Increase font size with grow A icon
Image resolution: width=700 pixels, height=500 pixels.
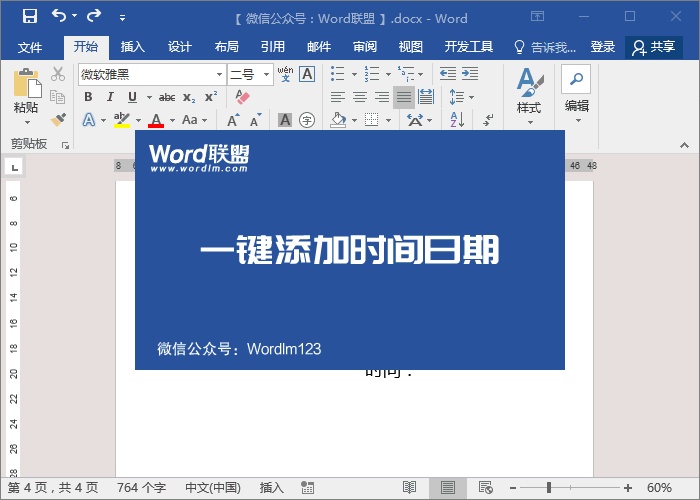(x=233, y=120)
